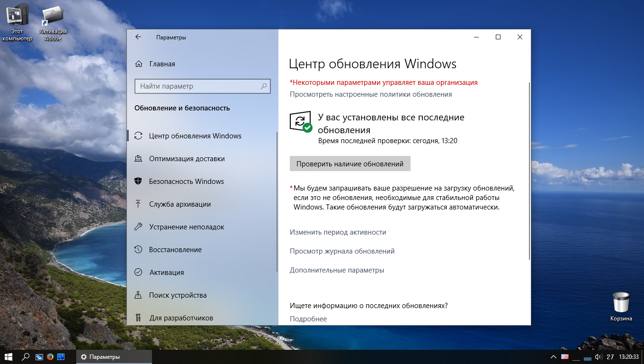Open taskbar search magnifier

[26, 356]
